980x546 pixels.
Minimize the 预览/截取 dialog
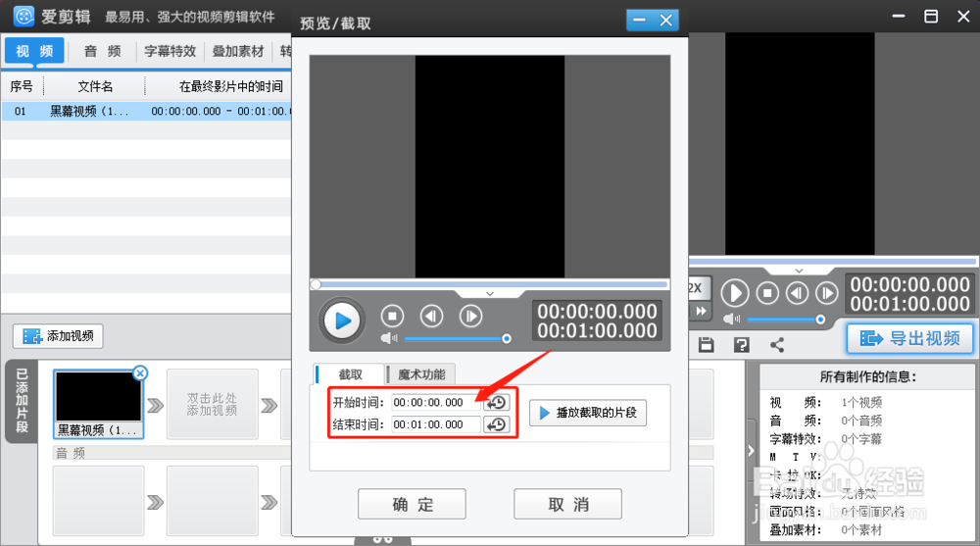[639, 20]
